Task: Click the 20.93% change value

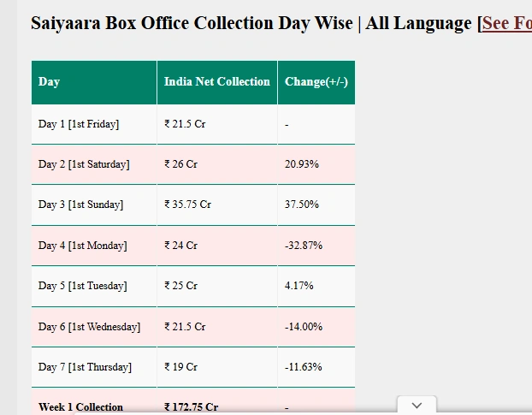Action: (x=301, y=164)
